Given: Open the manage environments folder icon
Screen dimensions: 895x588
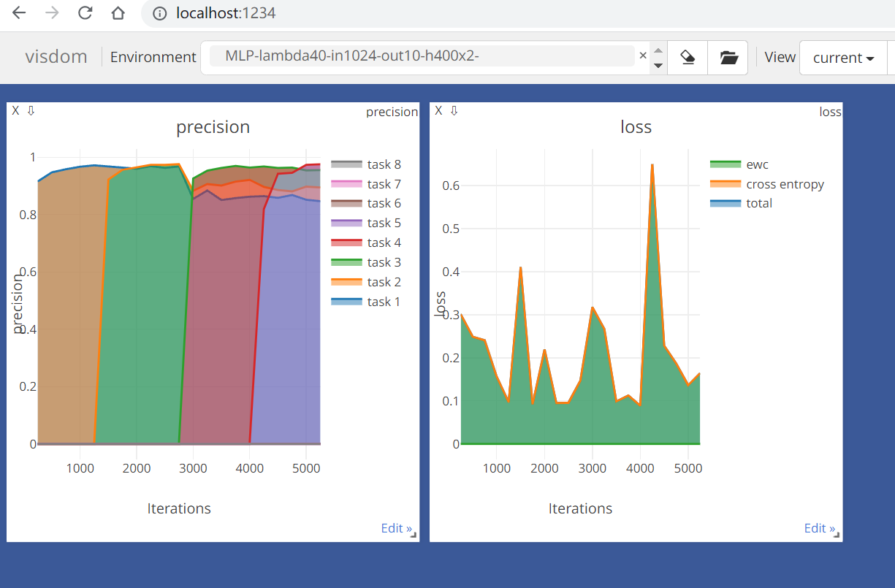Looking at the screenshot, I should [x=728, y=58].
